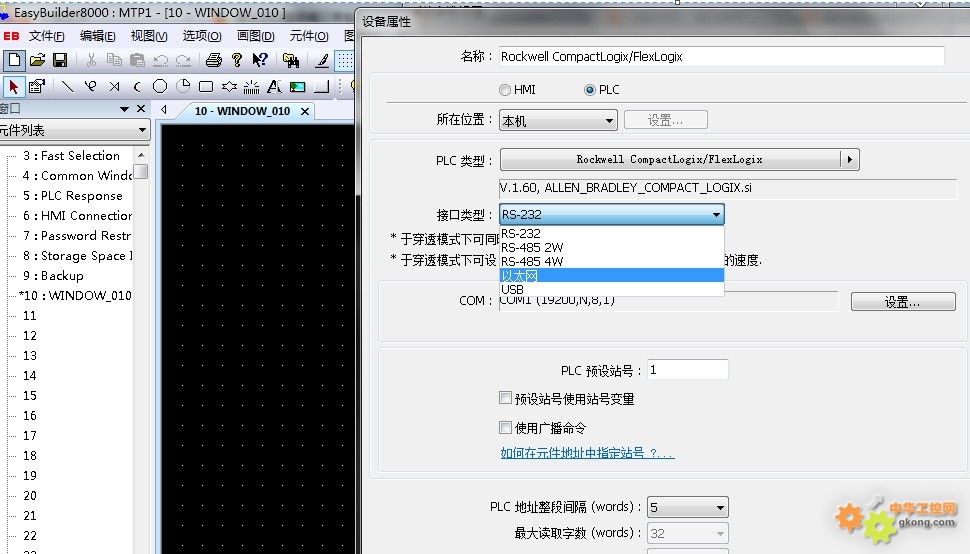Image resolution: width=970 pixels, height=554 pixels.
Task: Select the Arc drawing tool
Action: (137, 87)
